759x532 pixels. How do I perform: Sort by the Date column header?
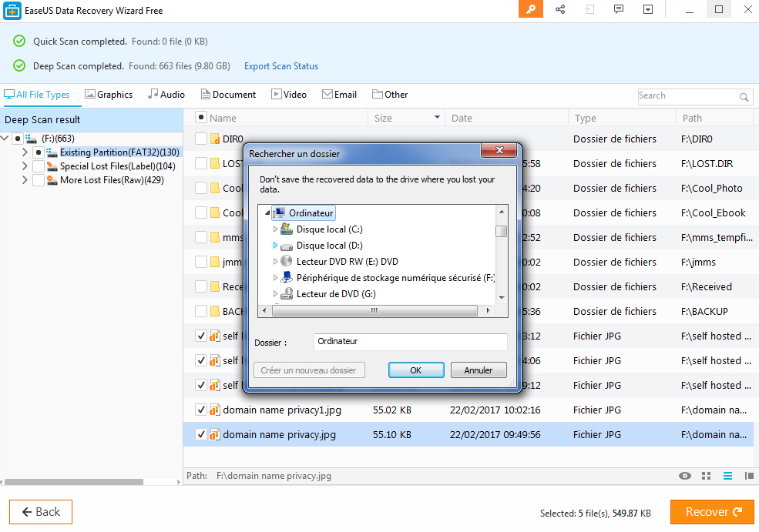(x=506, y=118)
